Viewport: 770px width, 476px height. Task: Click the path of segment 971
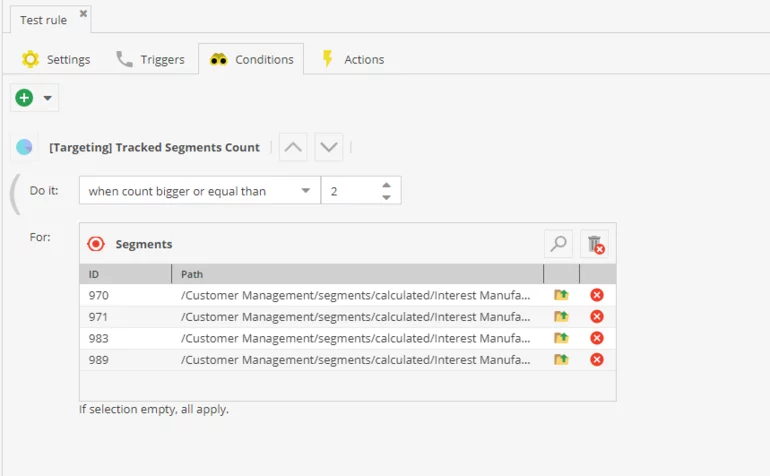point(356,317)
